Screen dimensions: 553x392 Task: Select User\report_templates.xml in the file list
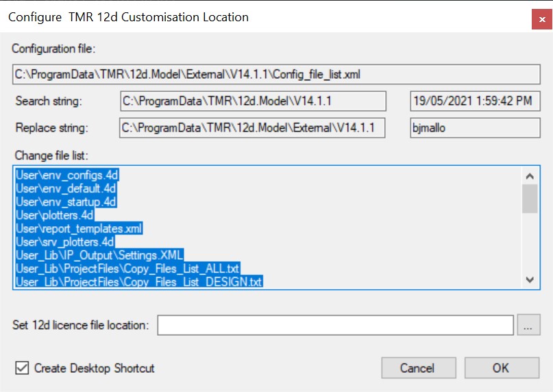pos(79,229)
